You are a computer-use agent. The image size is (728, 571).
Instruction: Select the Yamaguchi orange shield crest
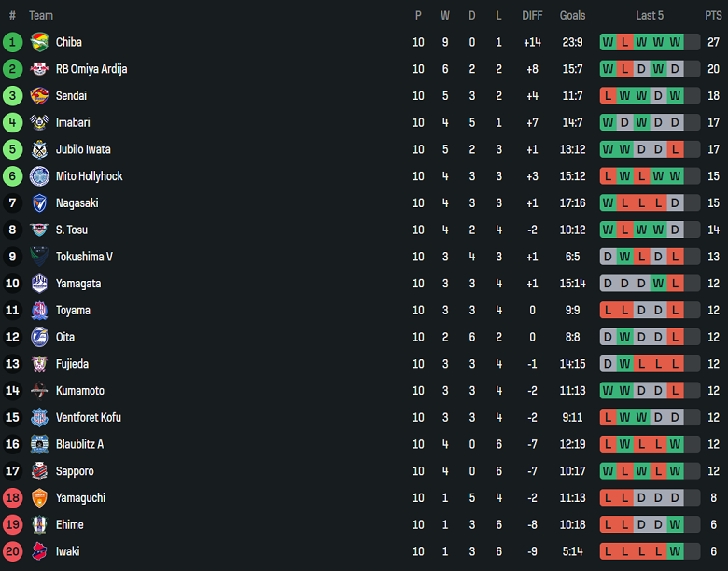point(39,498)
